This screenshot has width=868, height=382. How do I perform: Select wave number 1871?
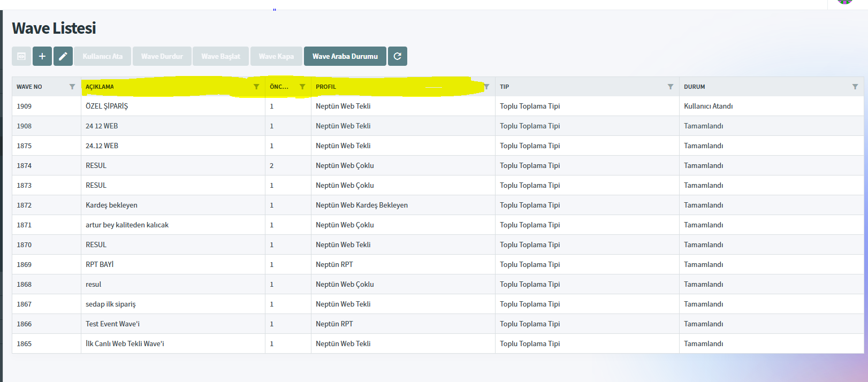tap(24, 225)
